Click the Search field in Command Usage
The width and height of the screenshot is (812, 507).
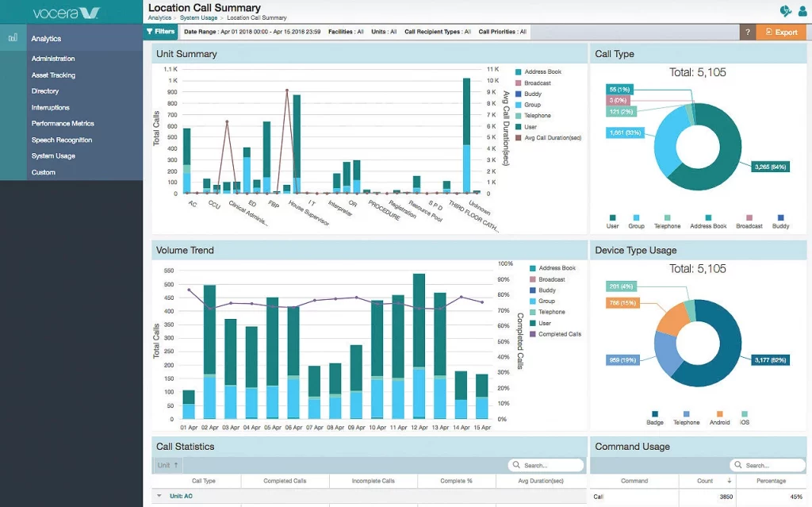click(768, 465)
